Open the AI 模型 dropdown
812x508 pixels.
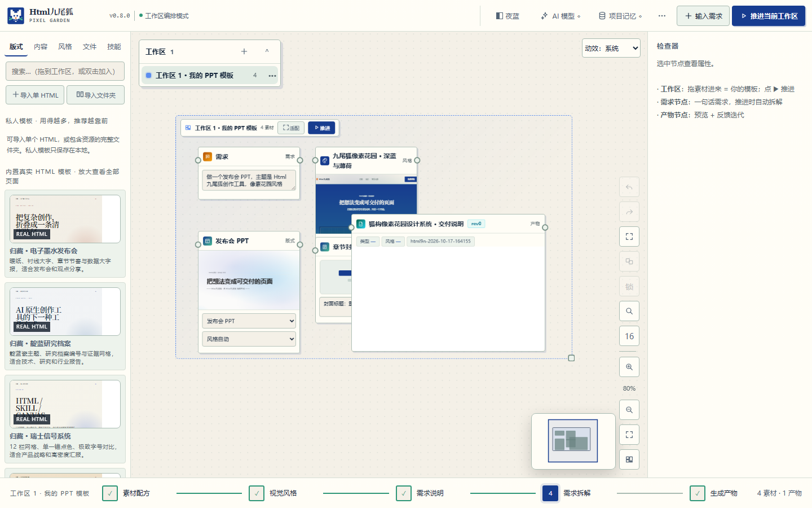coord(561,16)
